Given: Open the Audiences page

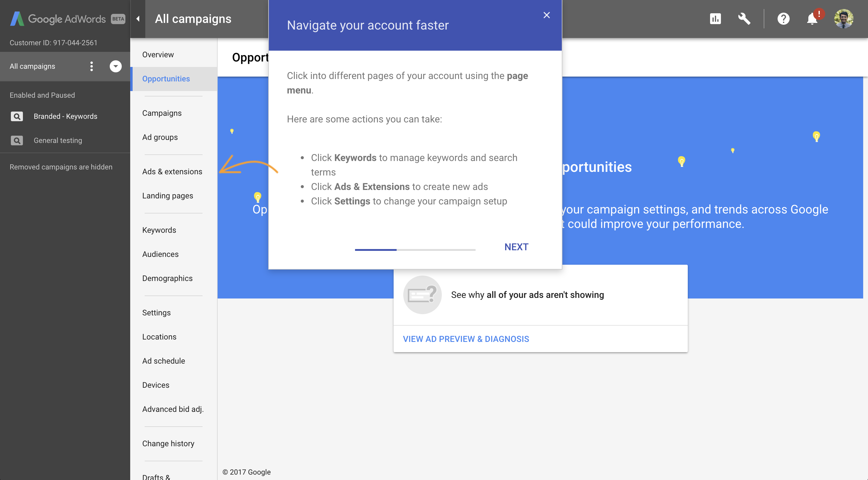Looking at the screenshot, I should click(x=160, y=254).
